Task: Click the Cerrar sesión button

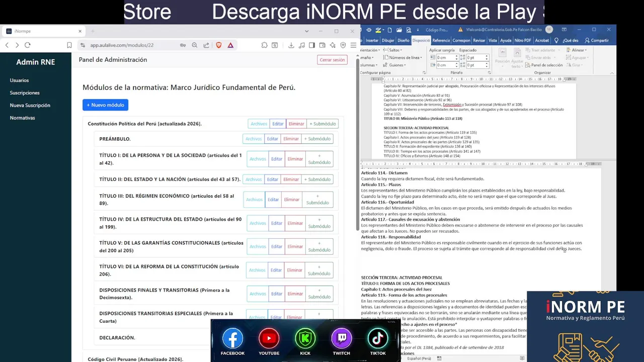Action: click(x=332, y=60)
